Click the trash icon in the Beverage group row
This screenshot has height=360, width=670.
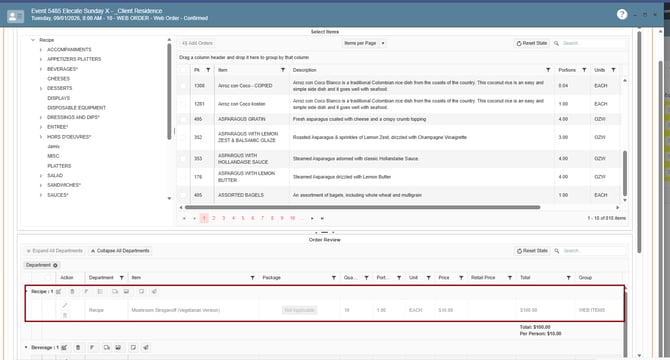pos(78,348)
